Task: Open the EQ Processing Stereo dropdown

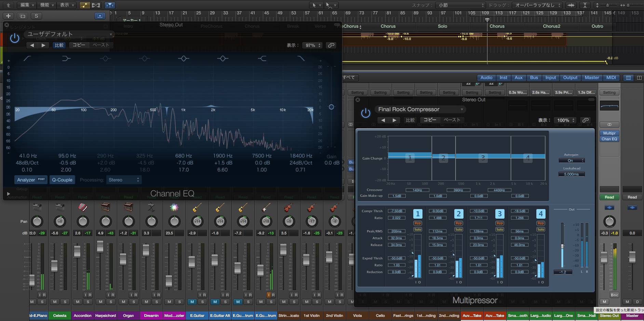Action: tap(123, 180)
